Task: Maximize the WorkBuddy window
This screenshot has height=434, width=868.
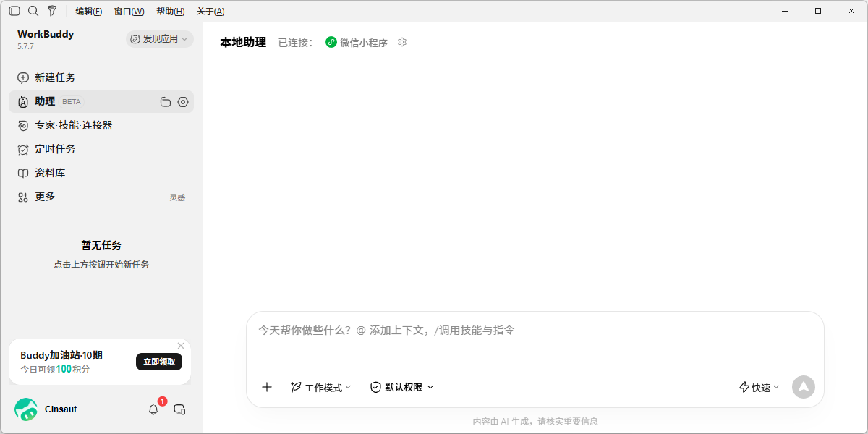Action: coord(818,11)
